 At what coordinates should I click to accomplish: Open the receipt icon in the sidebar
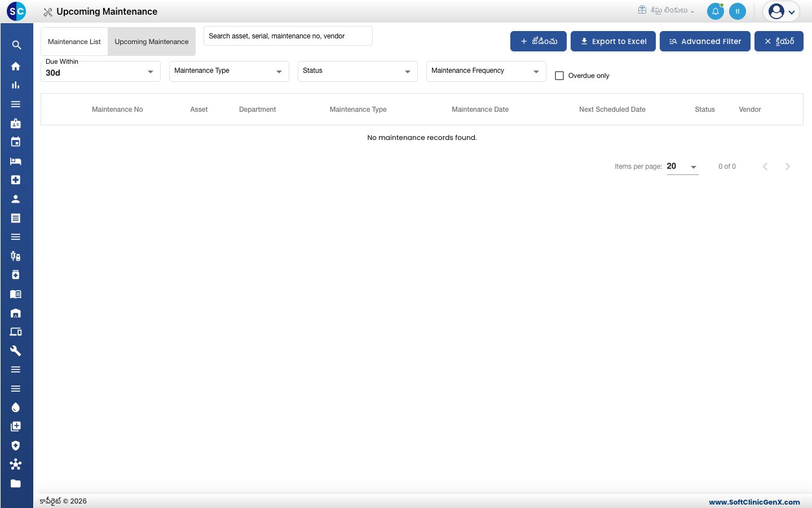pos(16,218)
